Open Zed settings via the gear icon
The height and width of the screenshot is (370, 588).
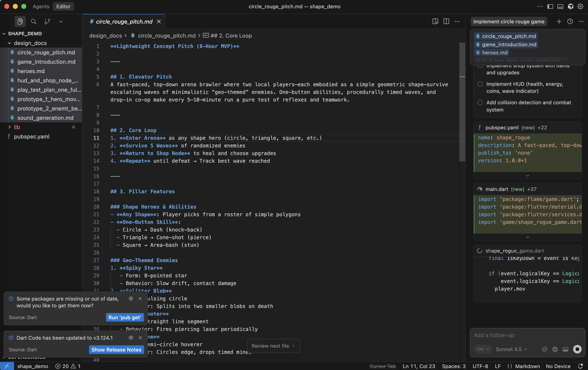[x=580, y=7]
